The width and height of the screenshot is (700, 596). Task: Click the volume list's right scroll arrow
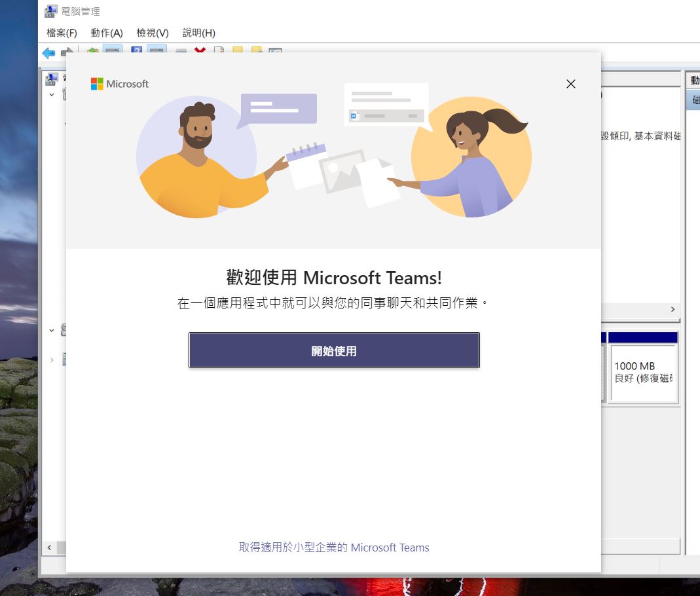pyautogui.click(x=672, y=309)
